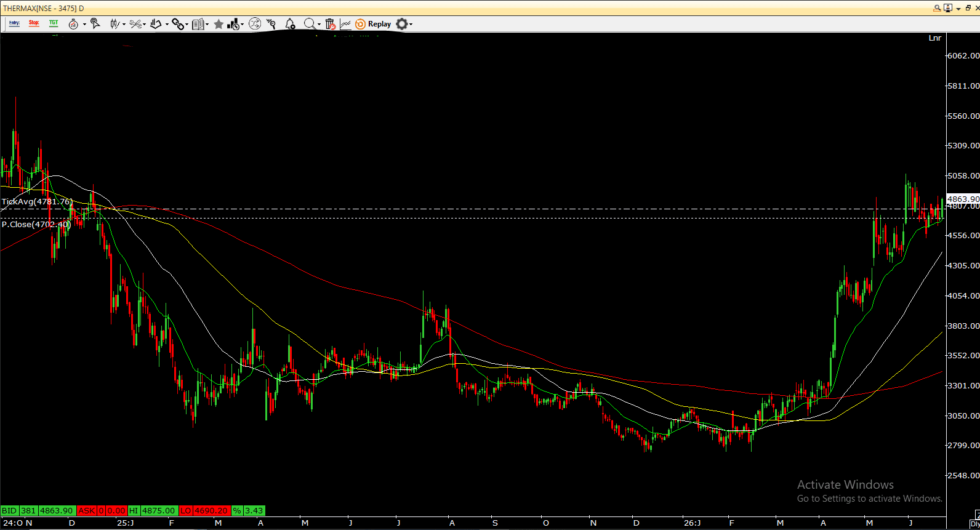Click the shuffle symbols circular icon
Viewport: 980px width, 530px height.
(255, 24)
